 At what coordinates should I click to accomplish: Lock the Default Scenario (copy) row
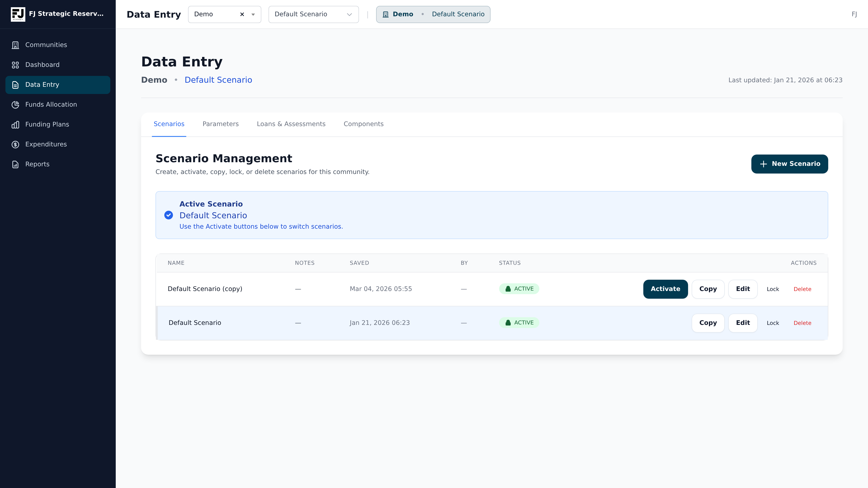(773, 289)
